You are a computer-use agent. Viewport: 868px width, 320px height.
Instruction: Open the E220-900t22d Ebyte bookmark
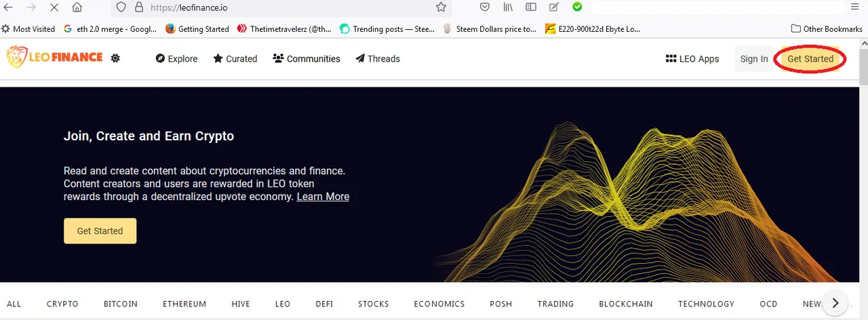pyautogui.click(x=593, y=28)
